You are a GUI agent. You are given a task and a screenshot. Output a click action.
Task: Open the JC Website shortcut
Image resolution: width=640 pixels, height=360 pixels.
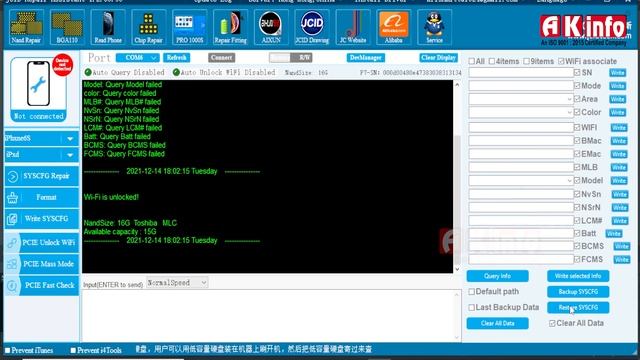tap(353, 27)
